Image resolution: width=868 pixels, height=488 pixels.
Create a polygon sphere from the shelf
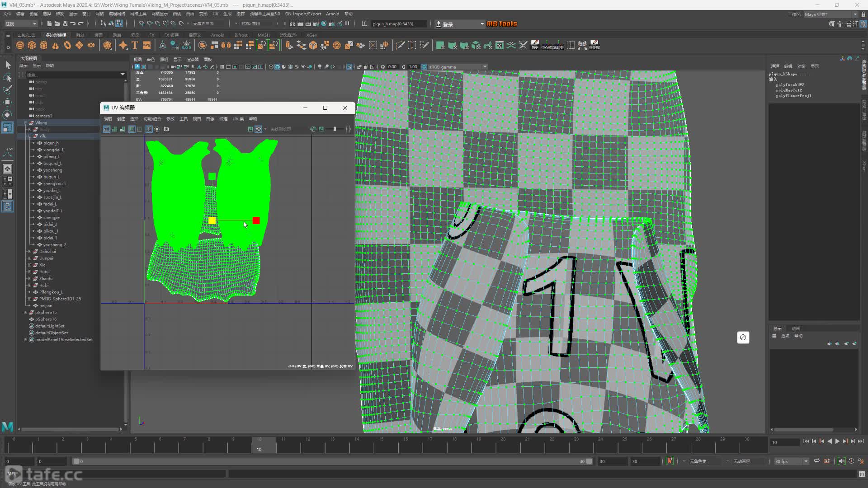(x=20, y=45)
